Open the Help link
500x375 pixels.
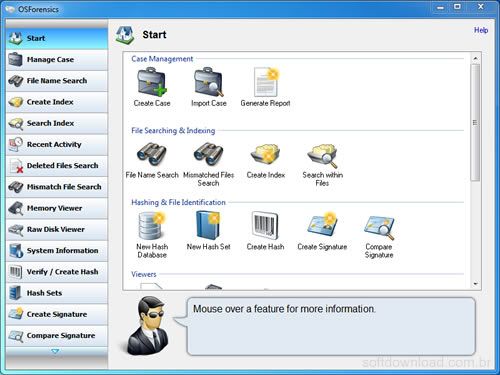(481, 30)
